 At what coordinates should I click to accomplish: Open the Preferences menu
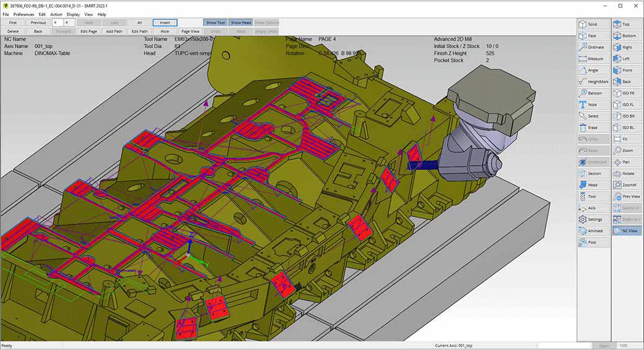[24, 14]
